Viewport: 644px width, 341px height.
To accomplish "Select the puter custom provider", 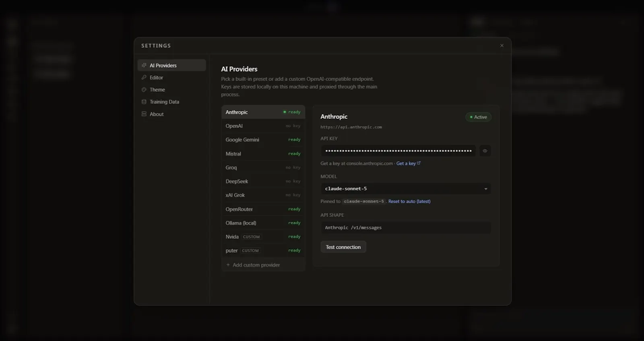I will pyautogui.click(x=263, y=250).
